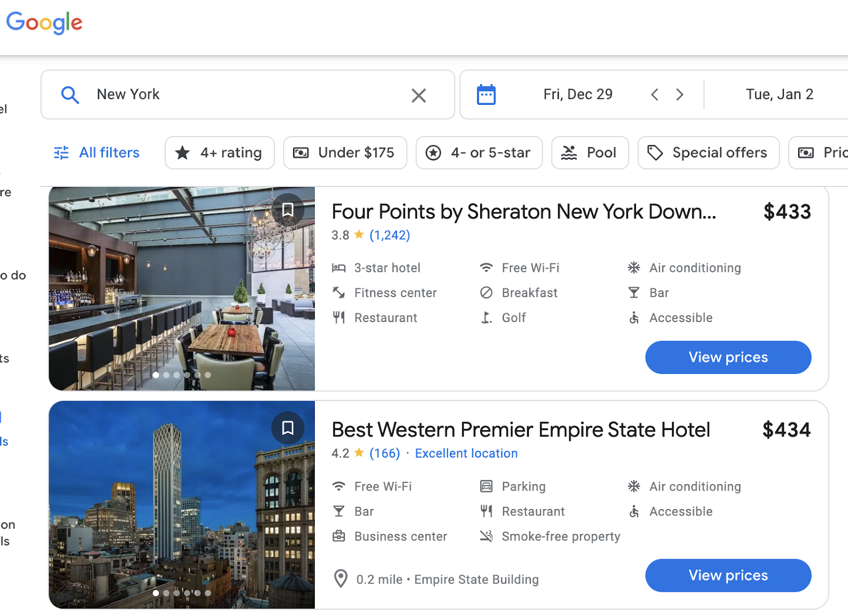Click the 3-star hotel bed icon
Viewport: 848px width, 616px height.
[x=339, y=268]
